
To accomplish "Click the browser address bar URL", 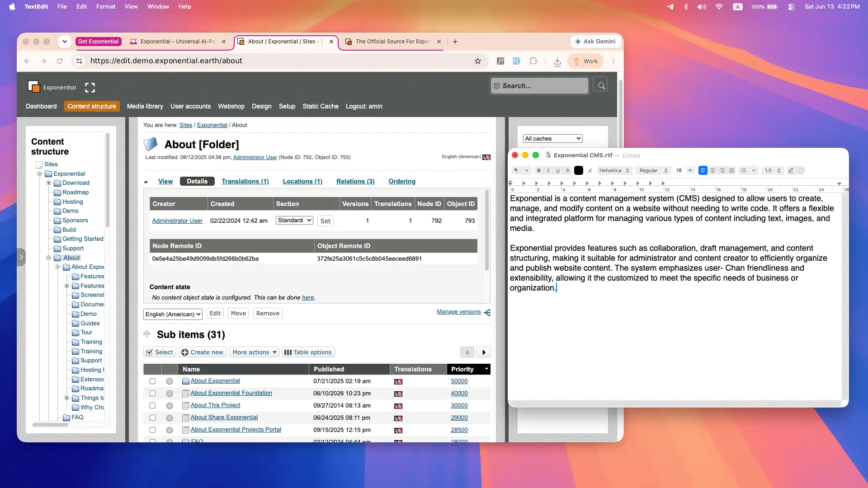I will tap(166, 61).
